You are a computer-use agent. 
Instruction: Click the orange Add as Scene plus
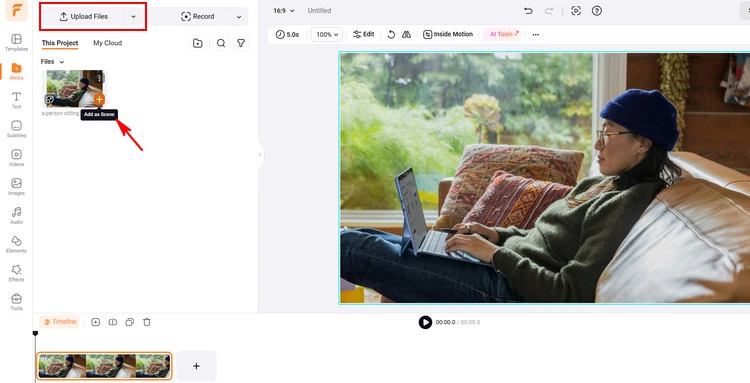point(99,99)
